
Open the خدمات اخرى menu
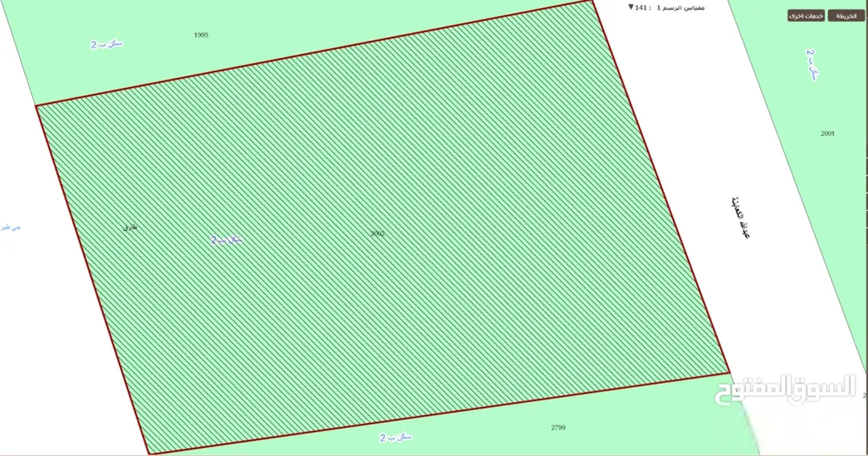tap(806, 16)
